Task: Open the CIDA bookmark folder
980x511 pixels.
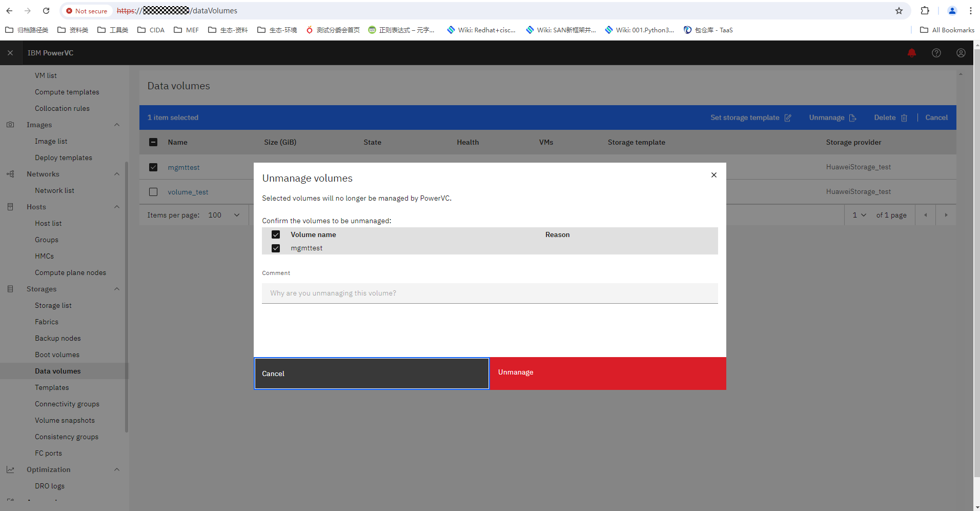Action: coord(151,30)
